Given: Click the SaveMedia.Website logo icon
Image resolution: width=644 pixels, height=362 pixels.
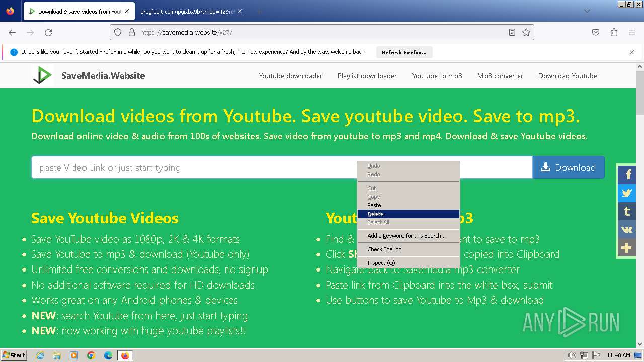Looking at the screenshot, I should pos(42,75).
